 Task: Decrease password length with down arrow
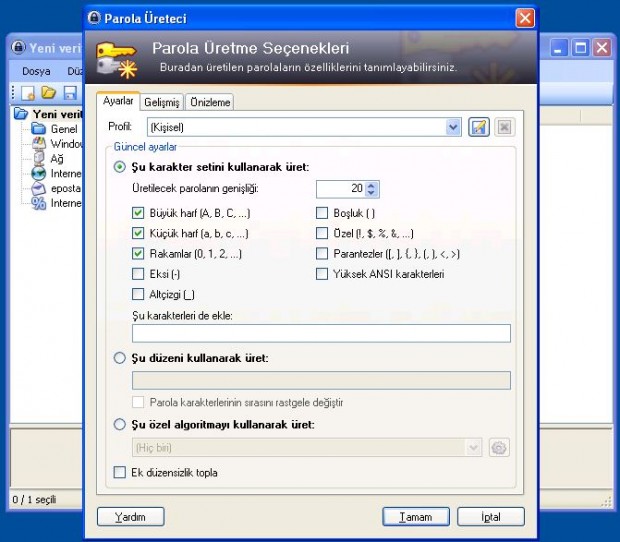pyautogui.click(x=371, y=193)
